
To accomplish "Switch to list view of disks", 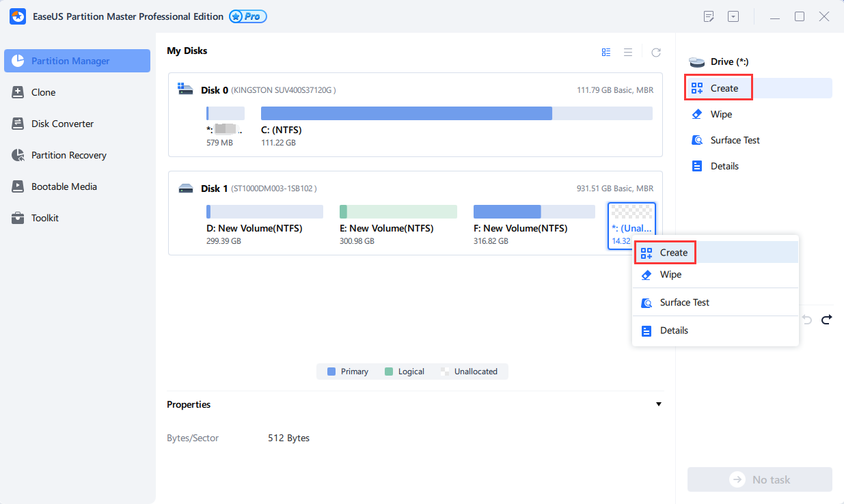I will coord(628,53).
